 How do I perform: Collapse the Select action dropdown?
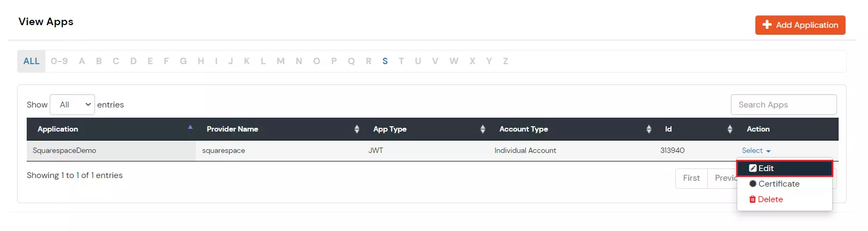[x=756, y=151]
